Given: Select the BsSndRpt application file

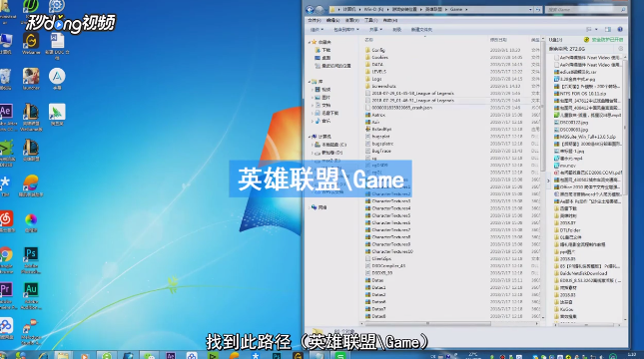Looking at the screenshot, I should [x=378, y=129].
